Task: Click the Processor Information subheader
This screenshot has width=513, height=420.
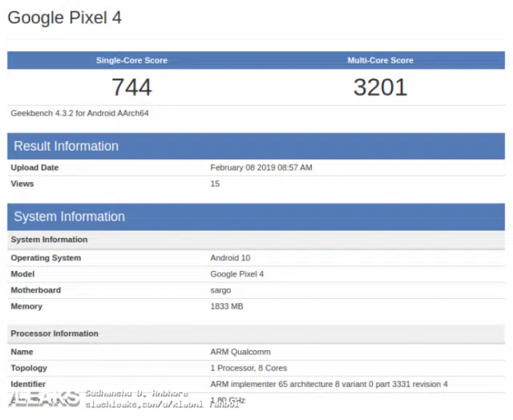Action: coord(256,333)
